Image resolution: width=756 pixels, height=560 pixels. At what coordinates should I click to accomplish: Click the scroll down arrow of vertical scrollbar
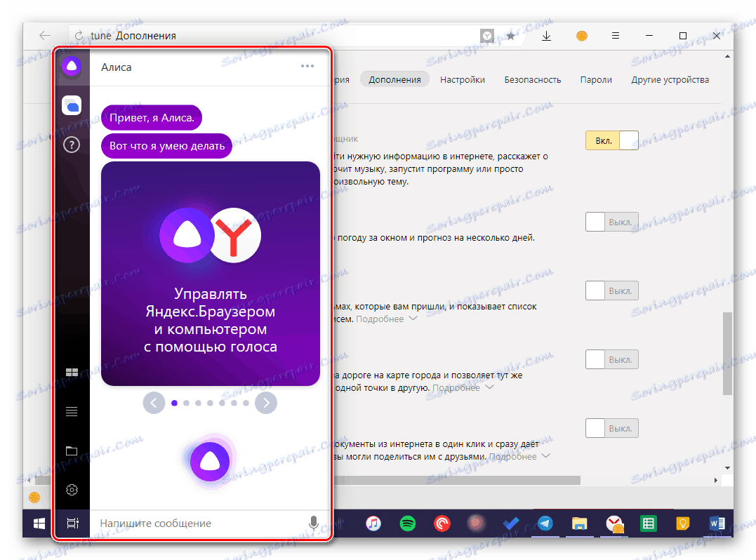tap(727, 468)
